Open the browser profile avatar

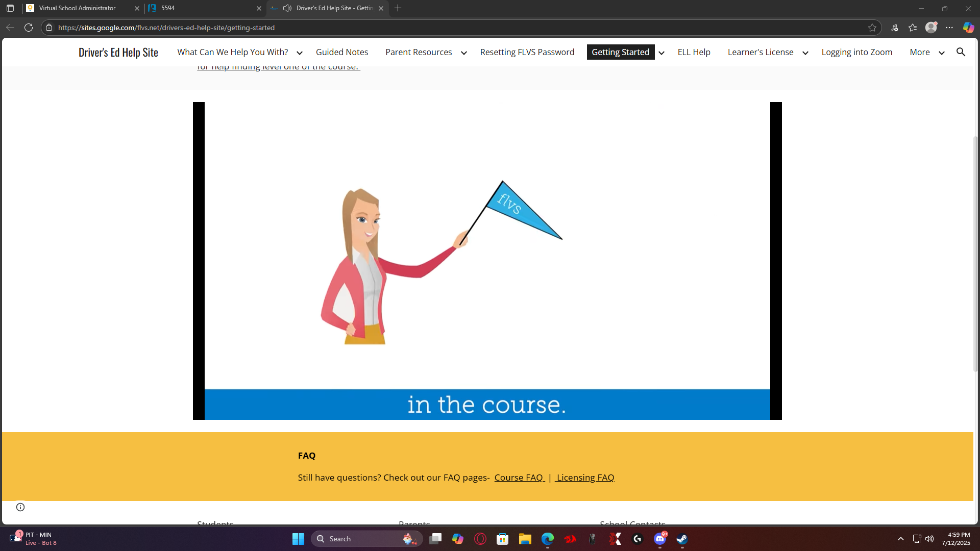[x=931, y=28]
